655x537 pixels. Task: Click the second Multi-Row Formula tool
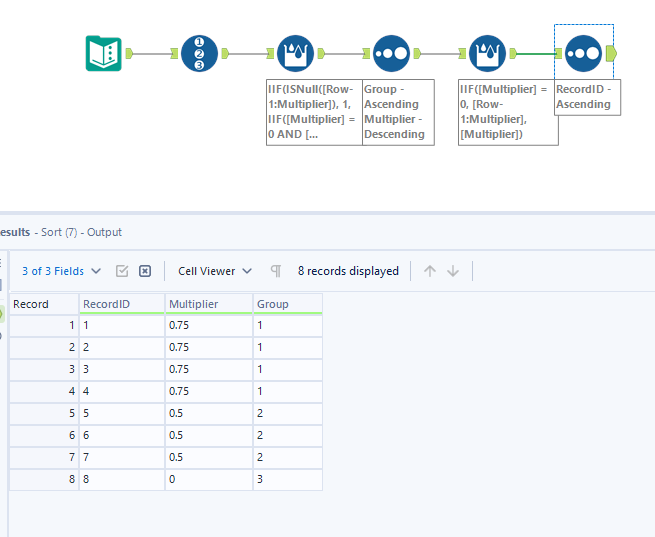(x=487, y=53)
